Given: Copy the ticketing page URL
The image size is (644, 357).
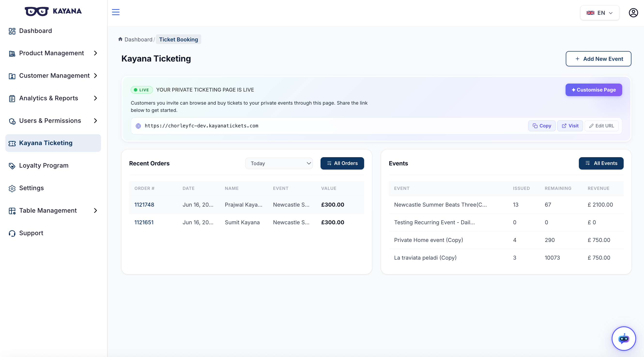Looking at the screenshot, I should click(542, 126).
